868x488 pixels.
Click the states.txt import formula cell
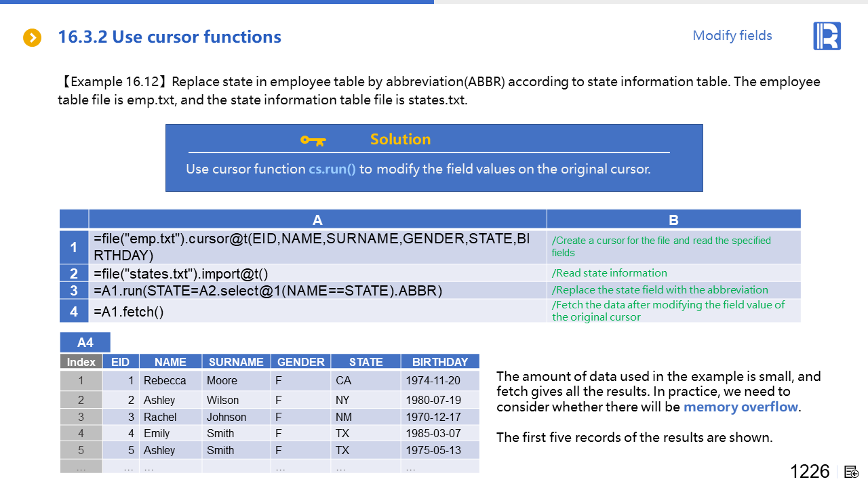(x=317, y=274)
